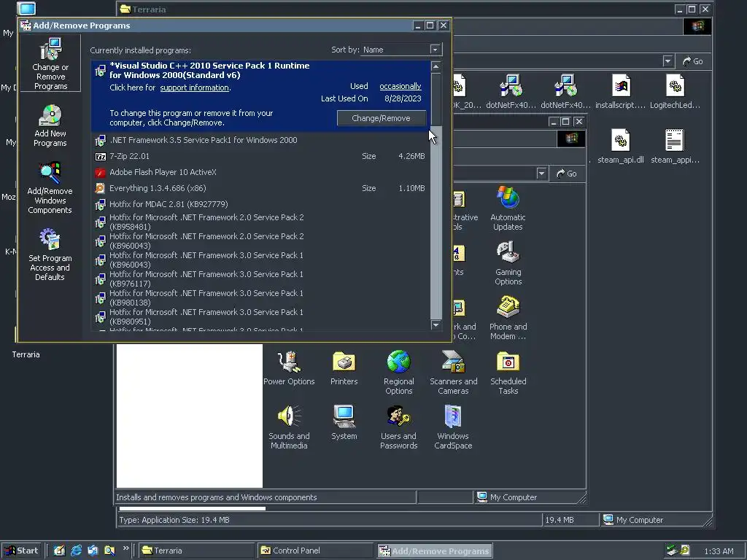Viewport: 747px width, 560px height.
Task: Select Terraria desktop shortcut label
Action: click(26, 354)
